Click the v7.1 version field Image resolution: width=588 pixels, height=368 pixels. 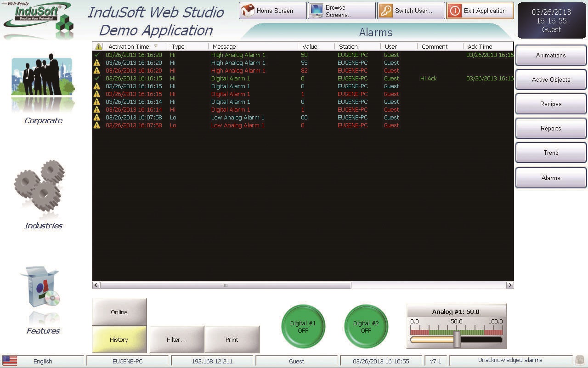click(435, 361)
